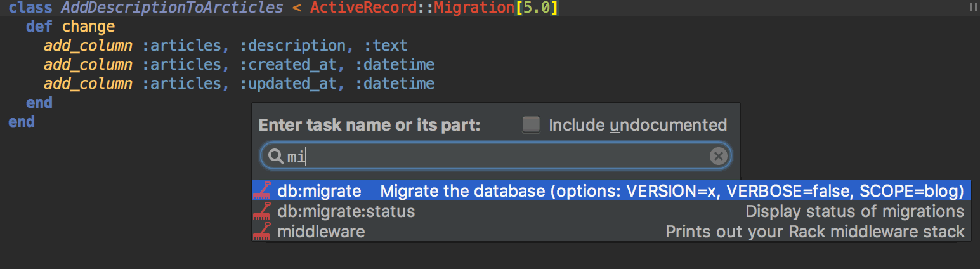Click the pause marker icon in editor corner

click(x=974, y=6)
